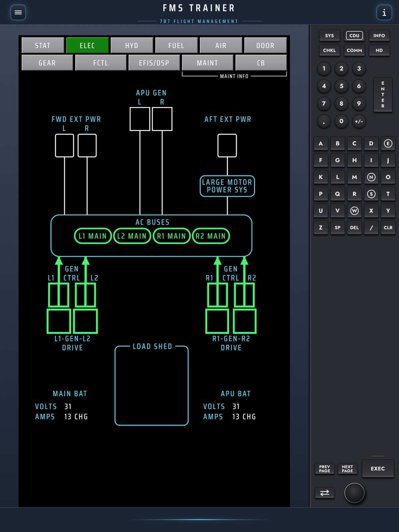The width and height of the screenshot is (399, 532).
Task: Switch to the FUEL tab
Action: click(x=177, y=46)
